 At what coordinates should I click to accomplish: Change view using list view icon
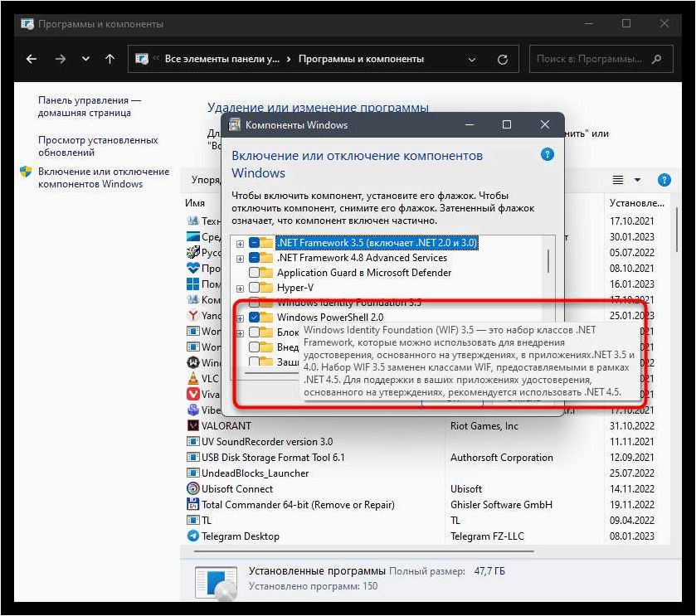[x=617, y=180]
